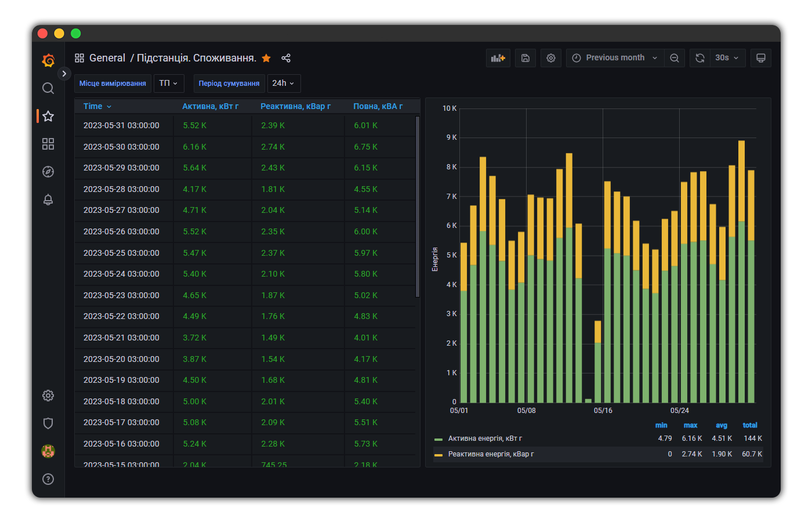Viewport: 812px width, 522px height.
Task: Open Explore compass icon
Action: tap(48, 172)
